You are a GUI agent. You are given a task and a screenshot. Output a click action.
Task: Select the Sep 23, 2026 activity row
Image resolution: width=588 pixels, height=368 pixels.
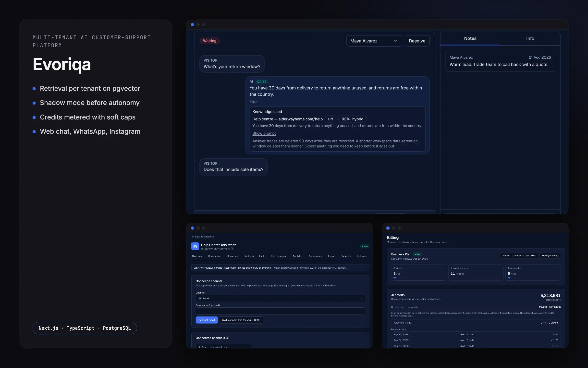[x=476, y=346]
